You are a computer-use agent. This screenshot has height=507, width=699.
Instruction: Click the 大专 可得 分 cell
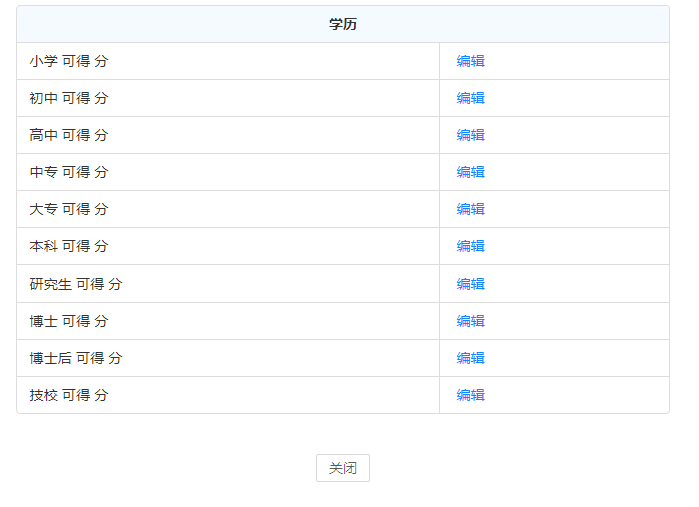click(69, 209)
